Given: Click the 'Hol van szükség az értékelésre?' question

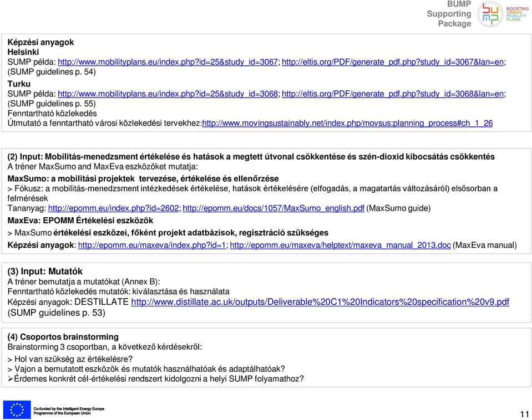Looking at the screenshot, I should coord(70,359).
